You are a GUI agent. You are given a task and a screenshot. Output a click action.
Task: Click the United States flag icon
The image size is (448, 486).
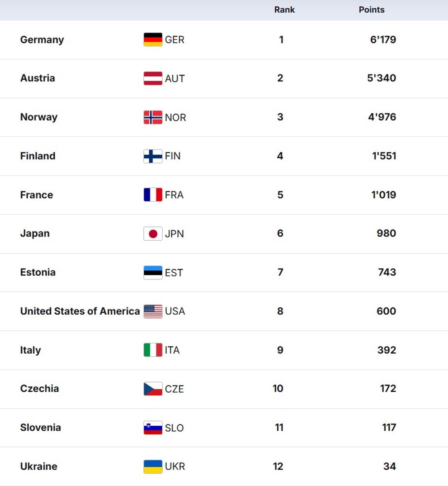click(x=153, y=311)
